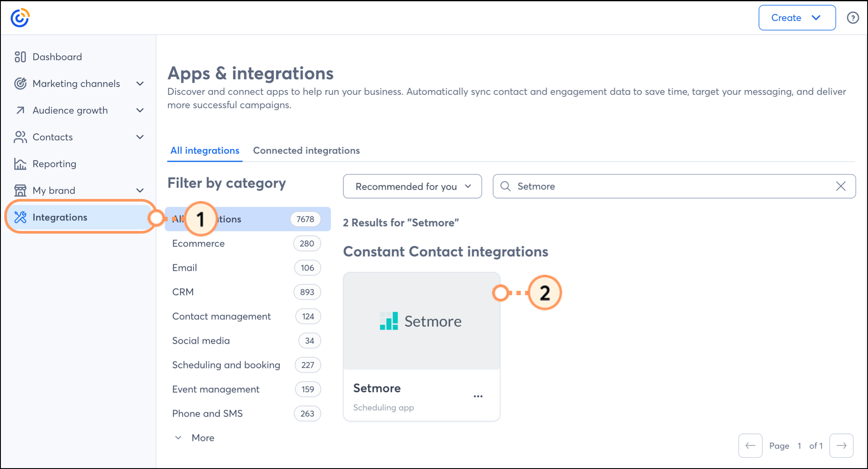This screenshot has width=868, height=469.
Task: Select the All integrations category filter
Action: click(248, 219)
